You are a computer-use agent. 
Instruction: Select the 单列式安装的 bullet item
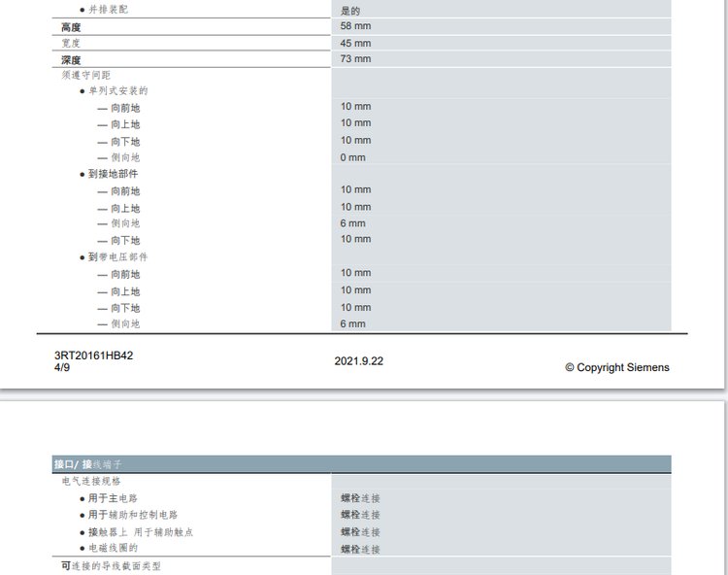(x=117, y=91)
